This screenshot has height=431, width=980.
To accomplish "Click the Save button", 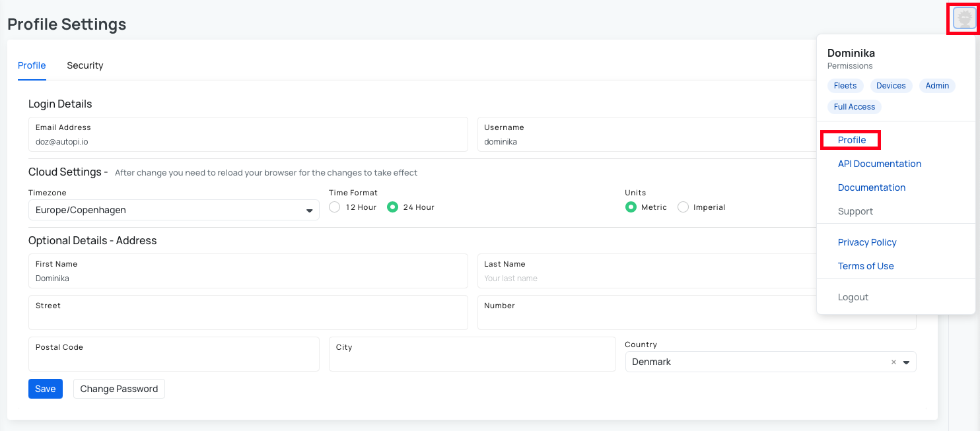I will point(45,389).
